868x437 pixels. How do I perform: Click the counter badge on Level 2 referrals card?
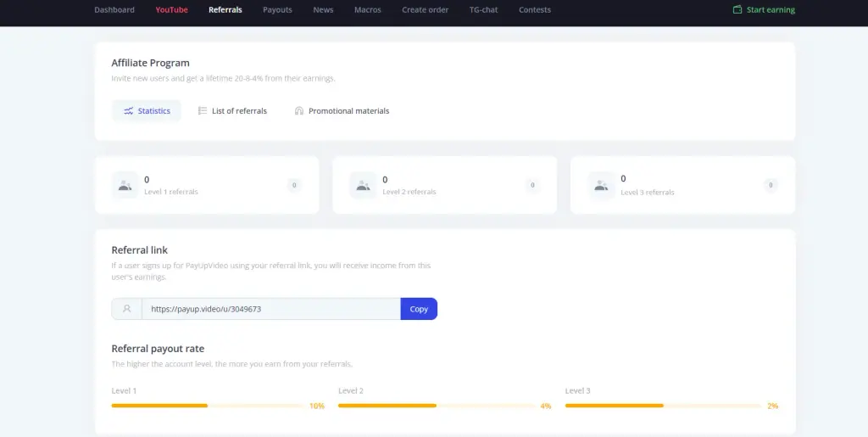click(532, 185)
